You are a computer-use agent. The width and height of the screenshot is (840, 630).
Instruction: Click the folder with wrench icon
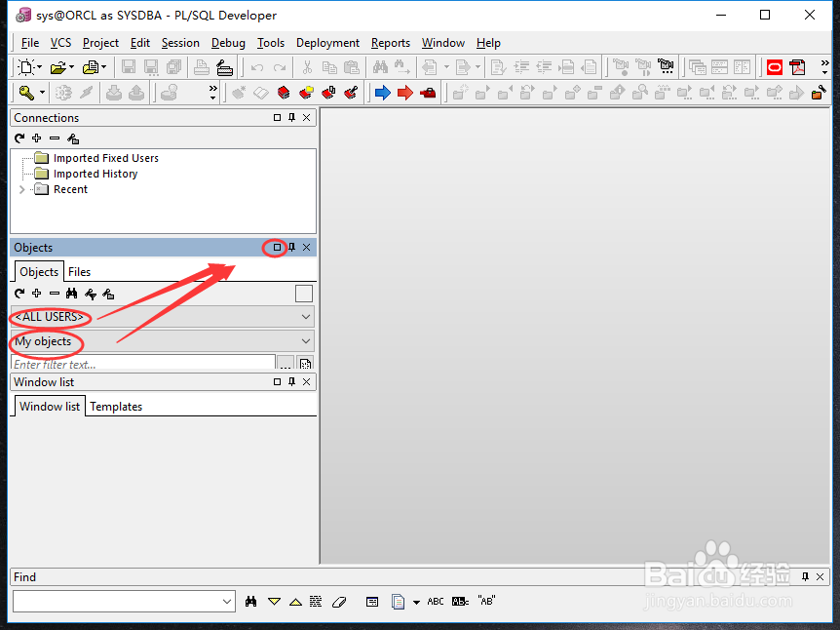click(x=819, y=94)
